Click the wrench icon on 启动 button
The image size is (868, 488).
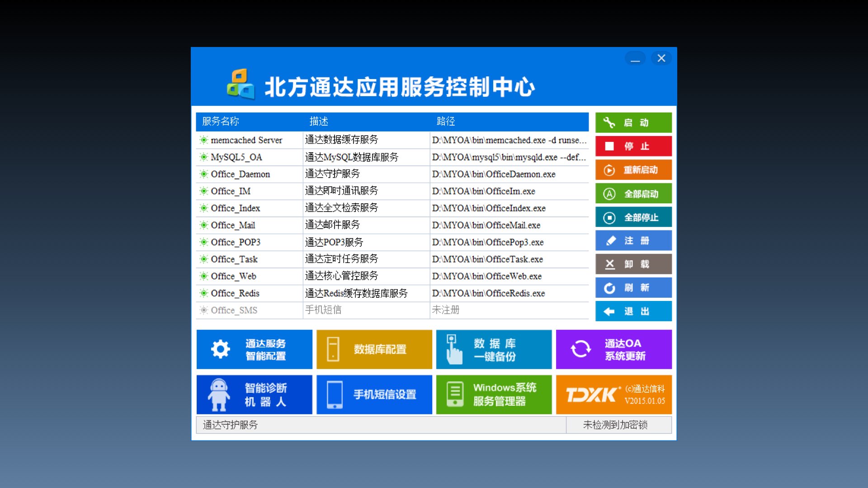point(609,122)
